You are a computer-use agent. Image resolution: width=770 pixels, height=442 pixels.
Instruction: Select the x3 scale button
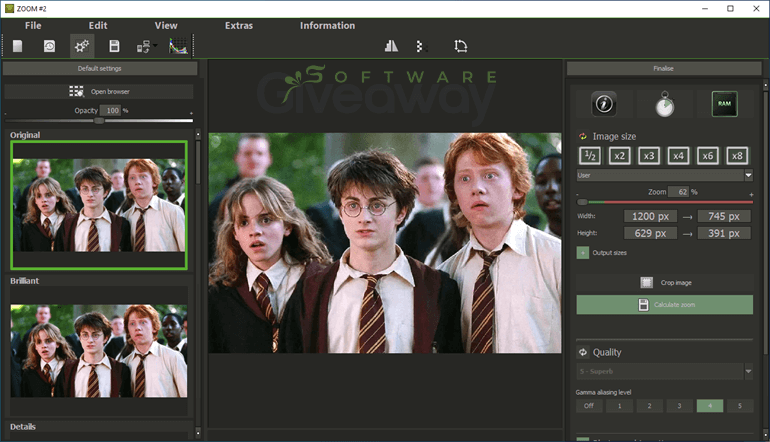click(649, 156)
